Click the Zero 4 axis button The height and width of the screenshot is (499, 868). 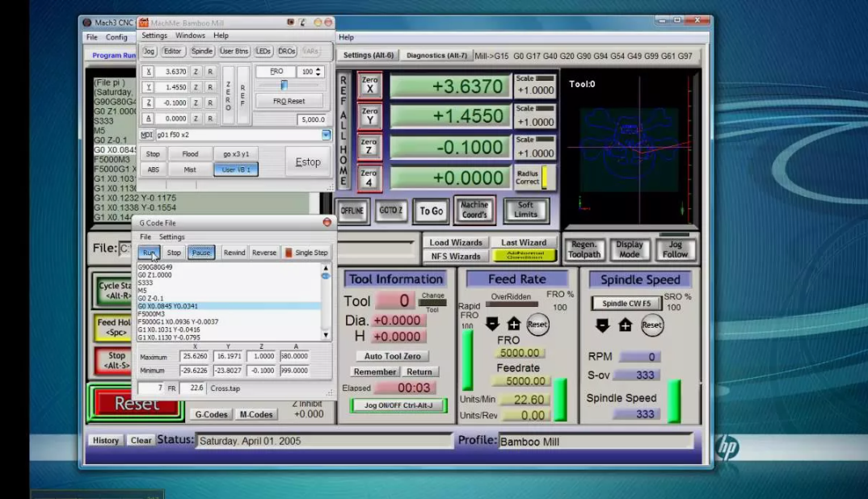coord(369,178)
